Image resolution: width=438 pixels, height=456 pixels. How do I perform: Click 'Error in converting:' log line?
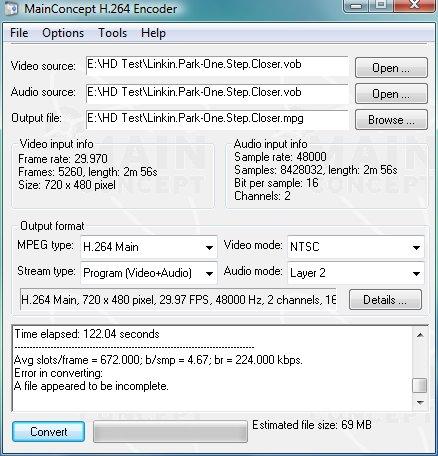[58, 373]
